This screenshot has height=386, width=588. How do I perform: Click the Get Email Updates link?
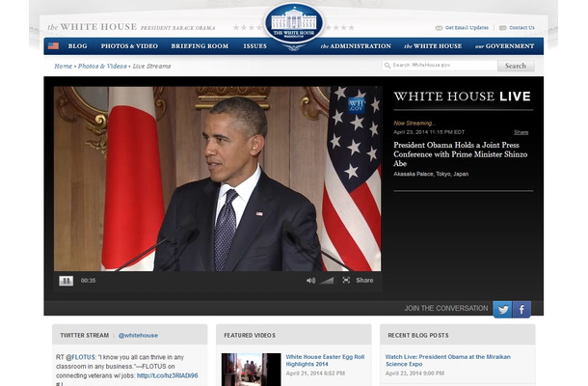(x=467, y=27)
